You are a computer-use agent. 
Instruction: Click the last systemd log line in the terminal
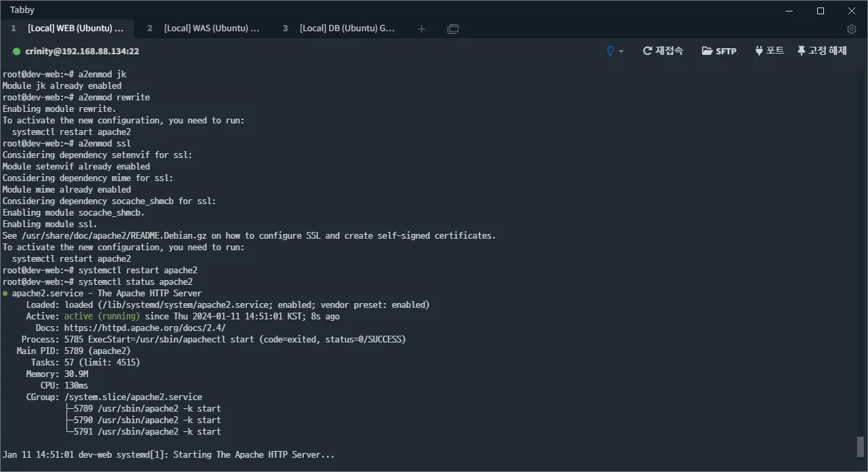pos(169,454)
